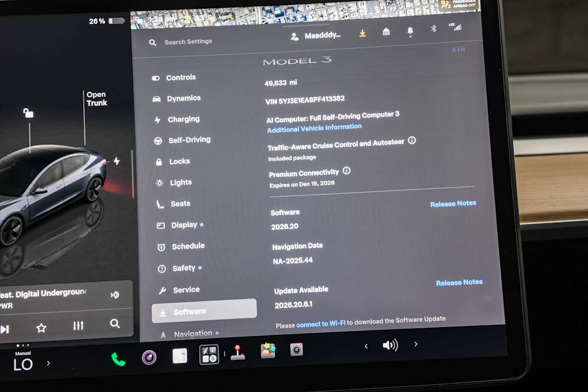The height and width of the screenshot is (392, 588).
Task: Open the Toybox colorful icon
Action: click(x=268, y=351)
